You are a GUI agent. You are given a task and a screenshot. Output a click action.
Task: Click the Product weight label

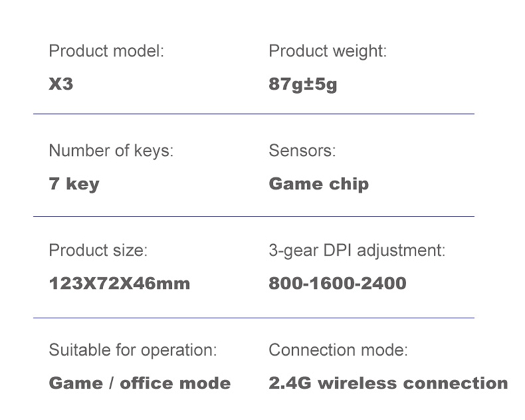(327, 52)
